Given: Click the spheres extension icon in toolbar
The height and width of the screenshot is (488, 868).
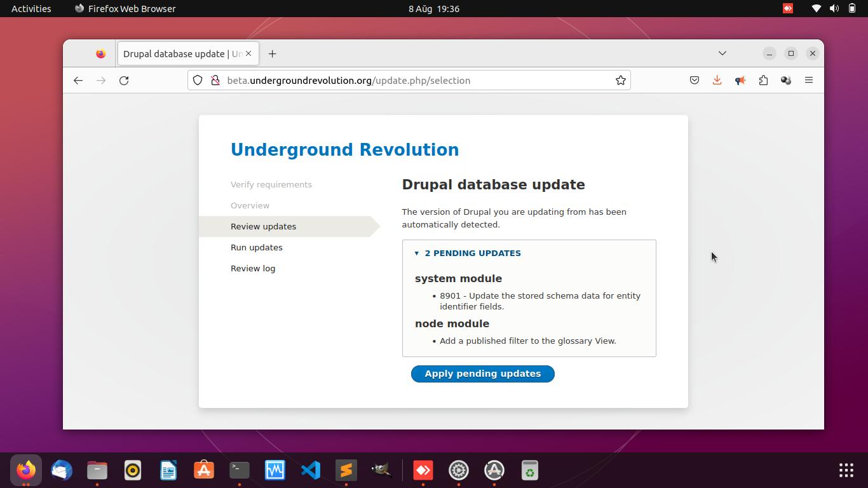Looking at the screenshot, I should [786, 80].
